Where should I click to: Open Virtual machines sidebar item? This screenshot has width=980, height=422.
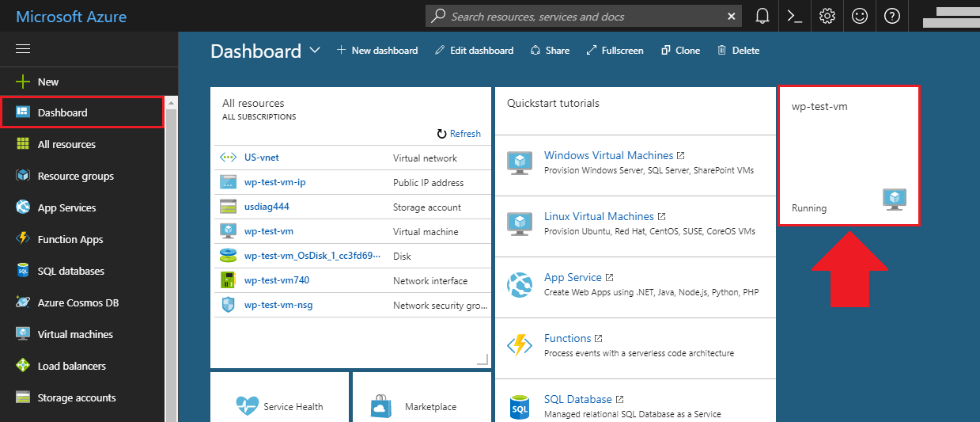(x=82, y=334)
